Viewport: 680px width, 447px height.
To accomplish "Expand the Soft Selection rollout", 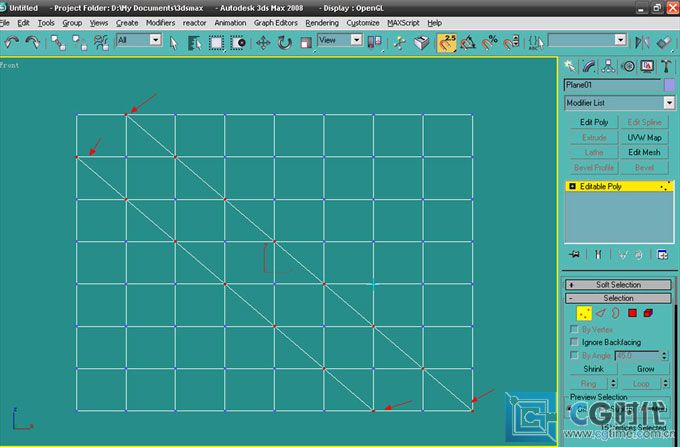I will click(x=618, y=285).
